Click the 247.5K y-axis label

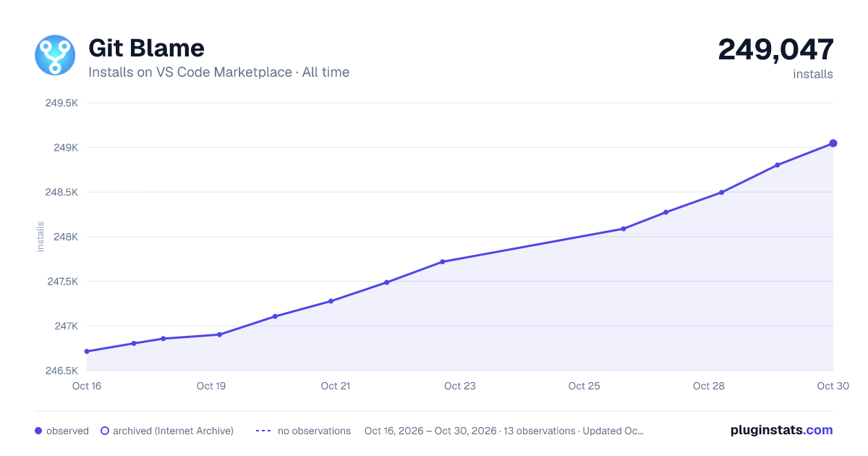pos(61,282)
